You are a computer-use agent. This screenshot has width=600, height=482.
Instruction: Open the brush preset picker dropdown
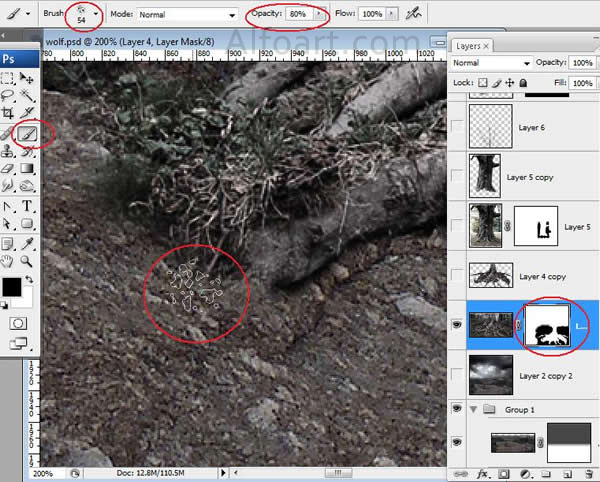tap(95, 15)
